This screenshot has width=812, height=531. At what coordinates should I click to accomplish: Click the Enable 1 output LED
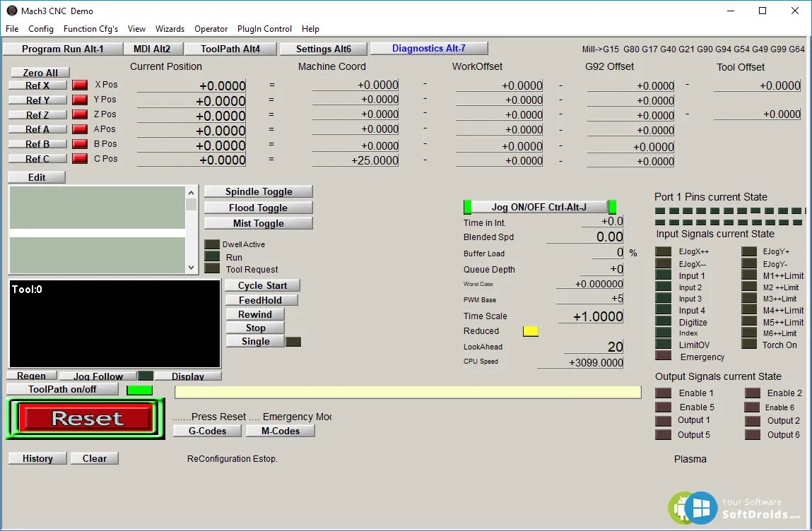coord(664,393)
